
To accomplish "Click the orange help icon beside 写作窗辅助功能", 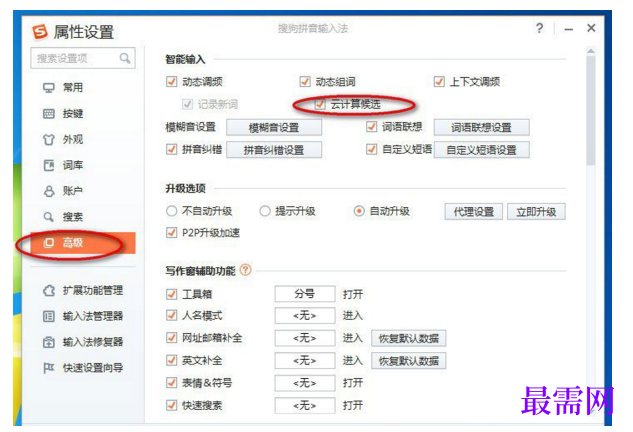I will (245, 270).
